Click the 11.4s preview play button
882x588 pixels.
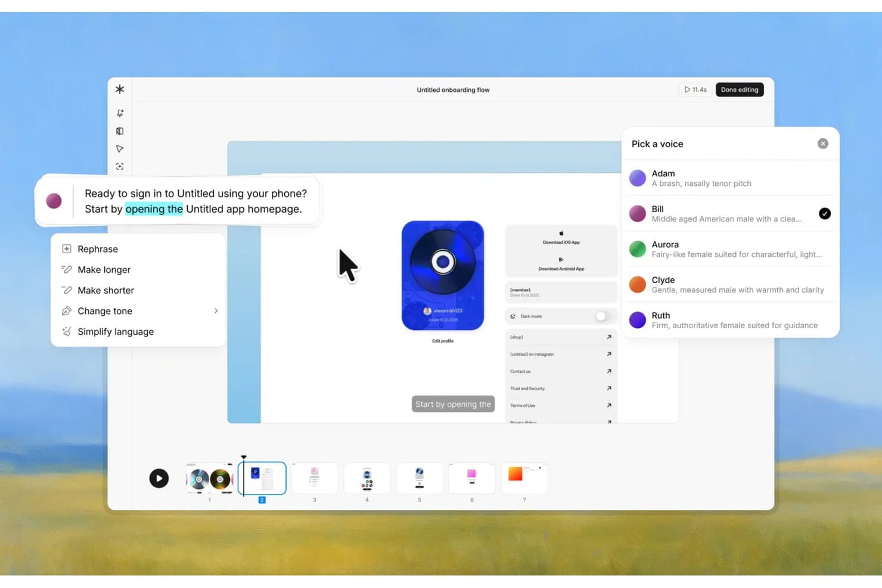coord(695,90)
